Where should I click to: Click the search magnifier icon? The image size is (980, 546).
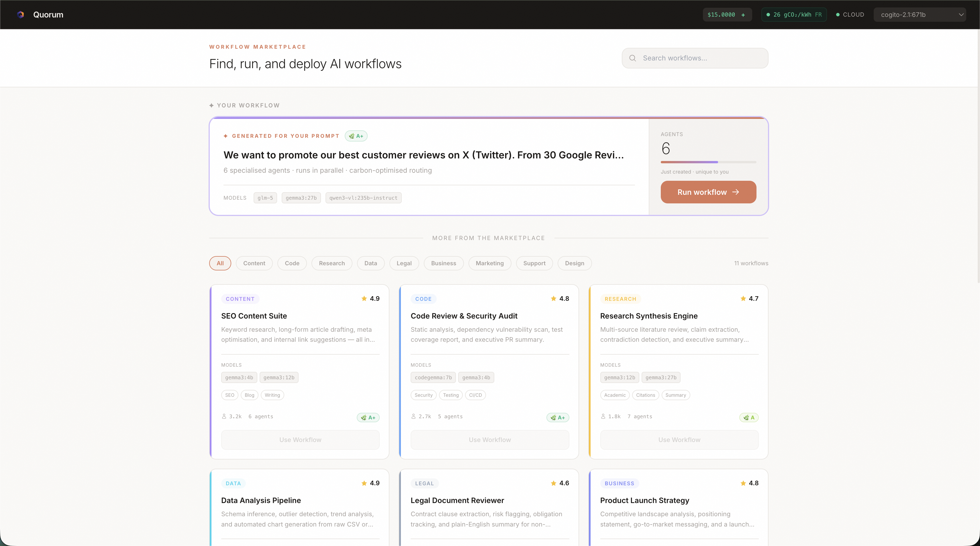point(633,58)
